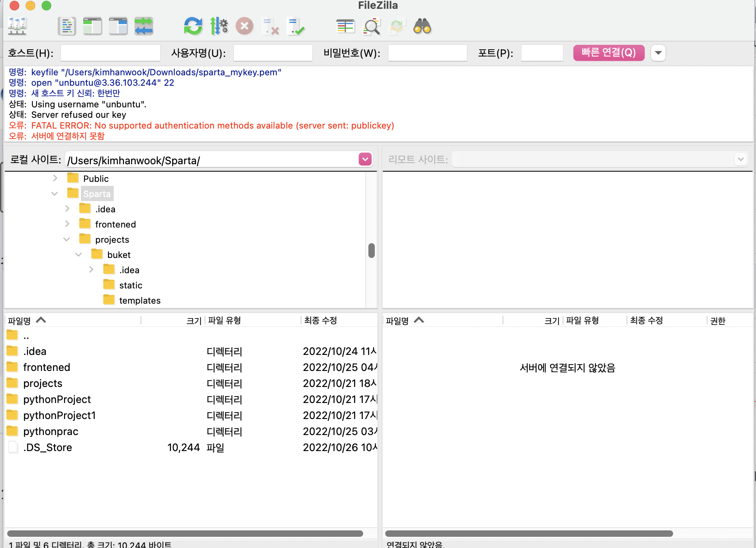Click the local site path /Users/kimhanwook/Sparta/
The image size is (756, 548).
point(212,160)
